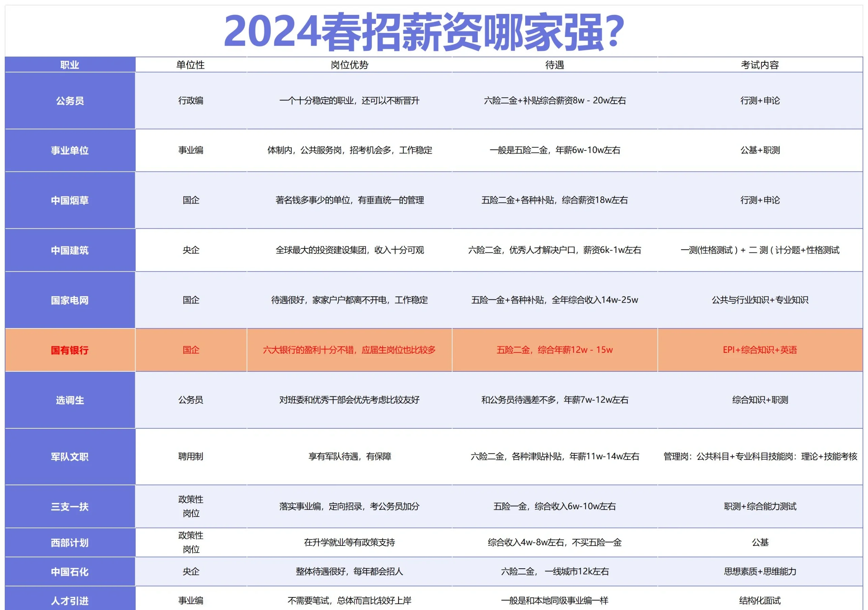
Task: Click '和公务员待遇差不多，年薪7w-12w左右' cell
Action: click(555, 400)
